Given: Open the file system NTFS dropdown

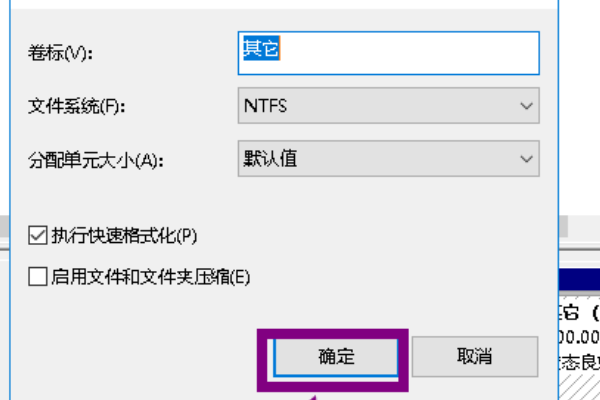Looking at the screenshot, I should pos(388,104).
